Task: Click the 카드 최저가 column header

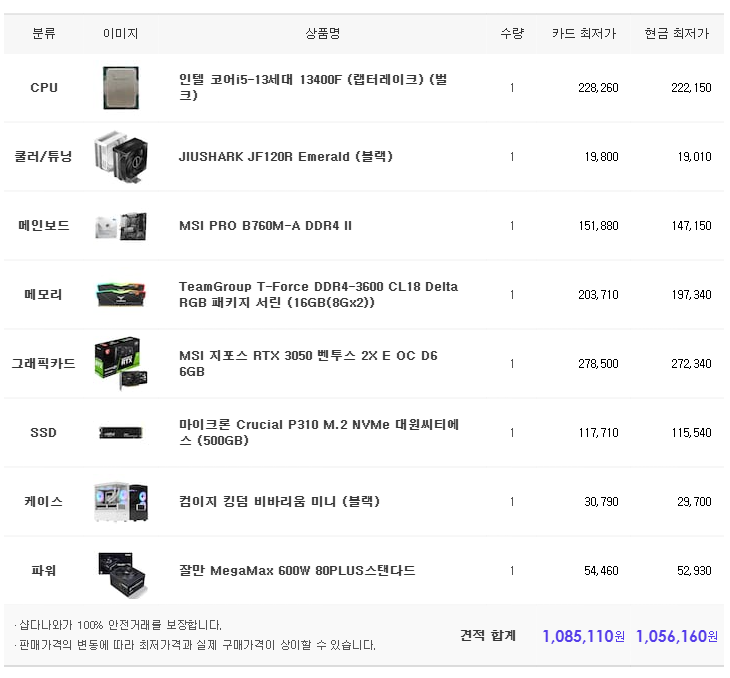Action: click(x=585, y=34)
